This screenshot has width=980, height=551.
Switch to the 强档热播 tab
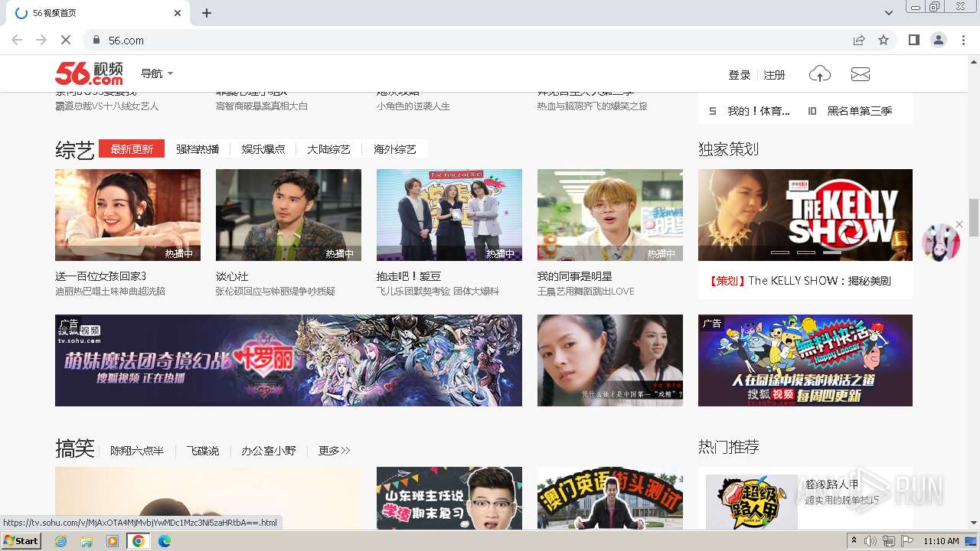point(198,149)
